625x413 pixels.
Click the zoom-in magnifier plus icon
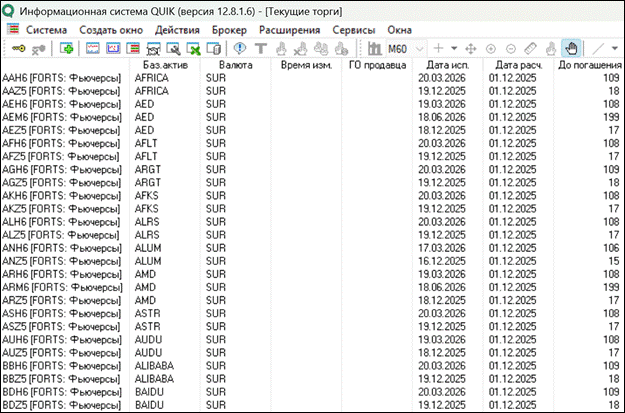[x=491, y=48]
